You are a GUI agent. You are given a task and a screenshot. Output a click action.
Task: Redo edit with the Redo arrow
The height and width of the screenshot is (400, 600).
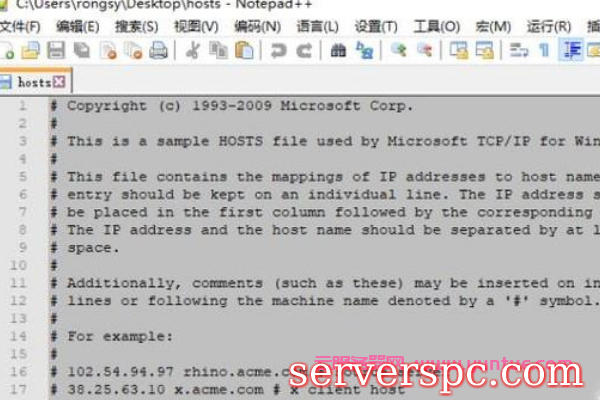click(x=304, y=51)
